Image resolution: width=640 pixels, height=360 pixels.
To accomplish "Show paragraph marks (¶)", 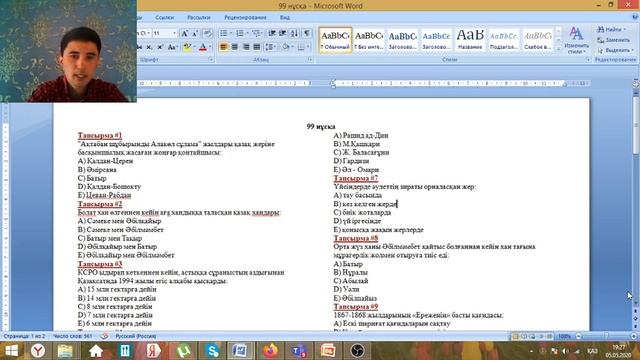I will 307,33.
